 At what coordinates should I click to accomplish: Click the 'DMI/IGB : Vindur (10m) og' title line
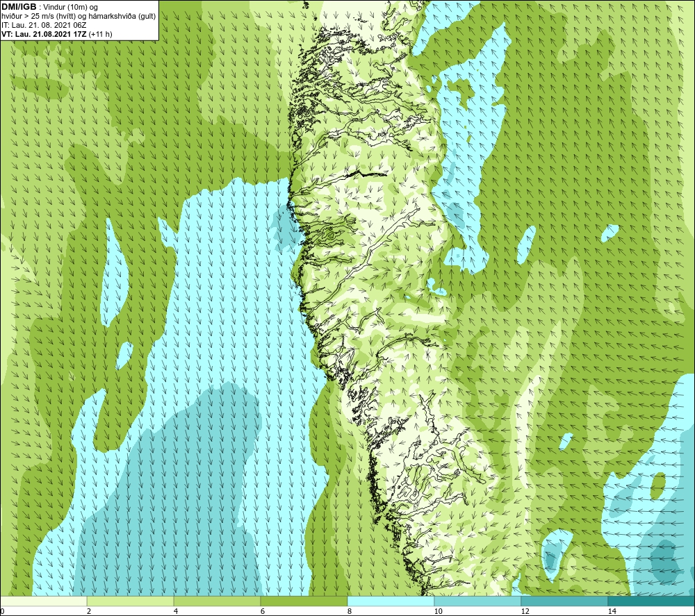coord(50,7)
